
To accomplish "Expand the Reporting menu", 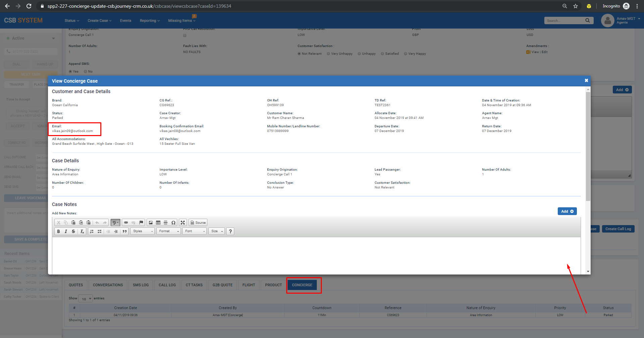I will coord(150,20).
